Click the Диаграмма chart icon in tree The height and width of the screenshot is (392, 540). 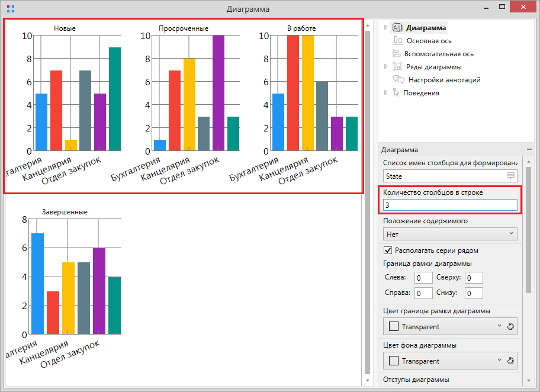pyautogui.click(x=397, y=28)
